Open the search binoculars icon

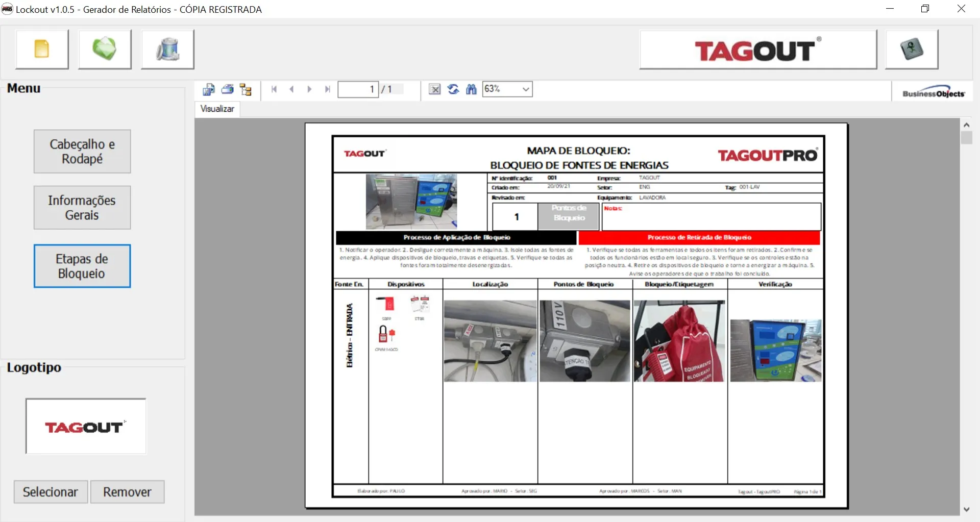coord(471,89)
